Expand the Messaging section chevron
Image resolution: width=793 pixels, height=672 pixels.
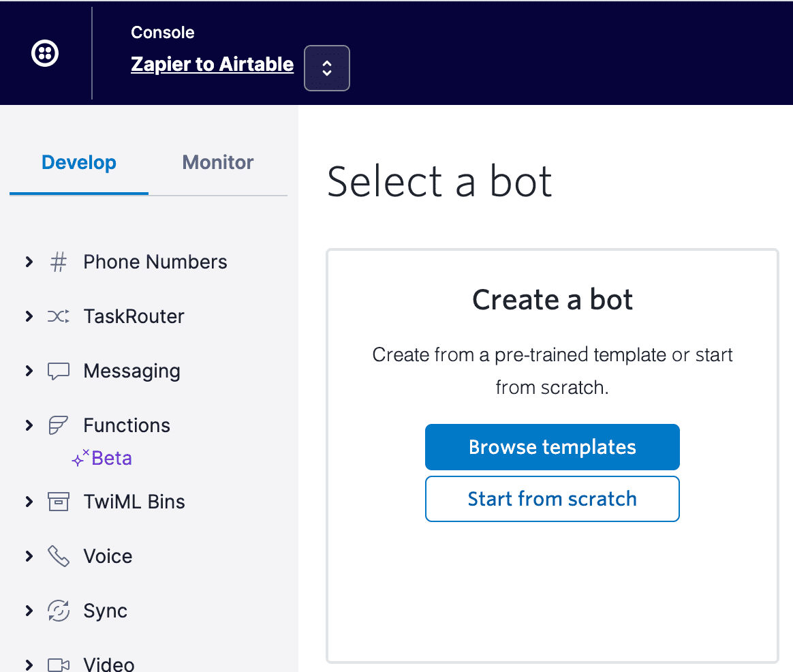[x=29, y=371]
